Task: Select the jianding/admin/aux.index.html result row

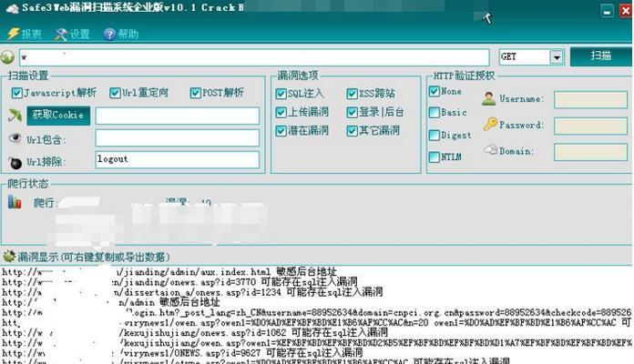Action: click(169, 271)
